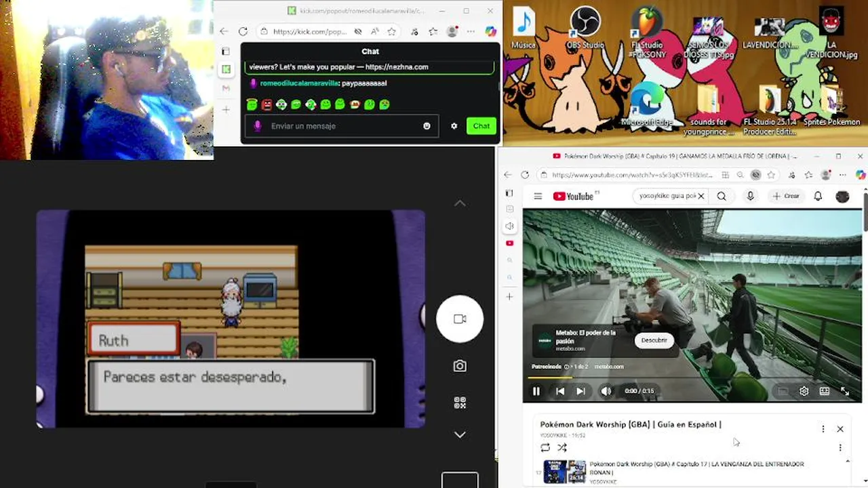Run YouTube search with magnifier button

pyautogui.click(x=722, y=196)
